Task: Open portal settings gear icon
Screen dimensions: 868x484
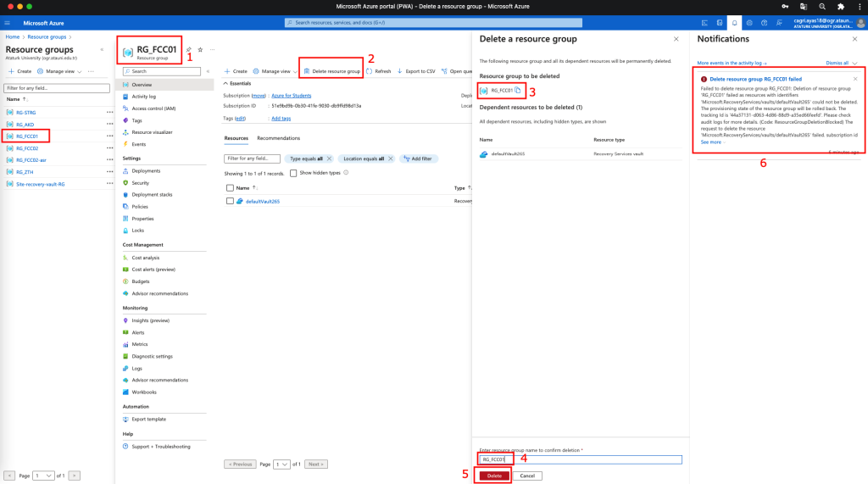Action: (x=749, y=23)
